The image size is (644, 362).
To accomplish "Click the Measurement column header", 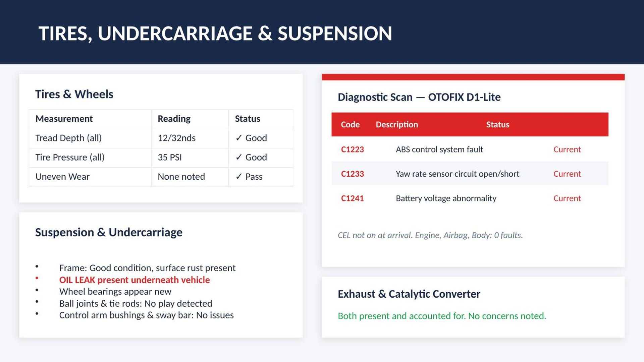I will click(64, 119).
